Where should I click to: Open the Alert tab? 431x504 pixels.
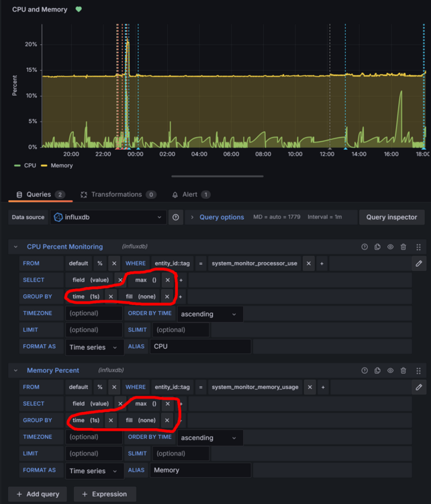[189, 195]
